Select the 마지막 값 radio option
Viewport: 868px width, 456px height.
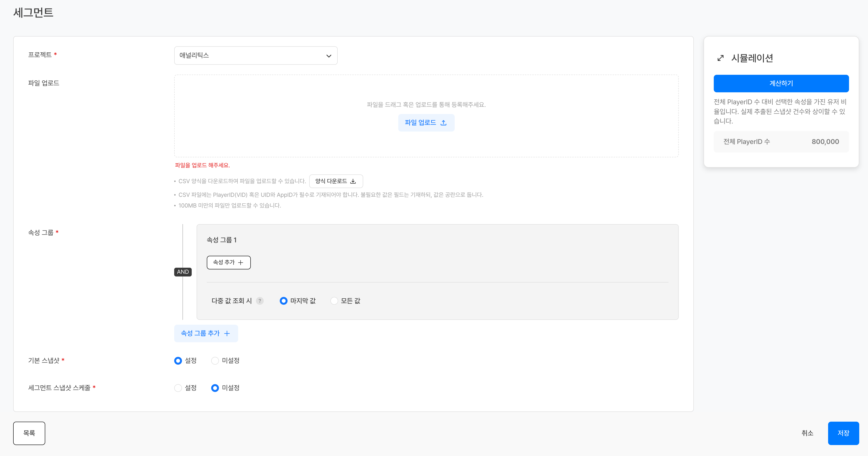[284, 301]
